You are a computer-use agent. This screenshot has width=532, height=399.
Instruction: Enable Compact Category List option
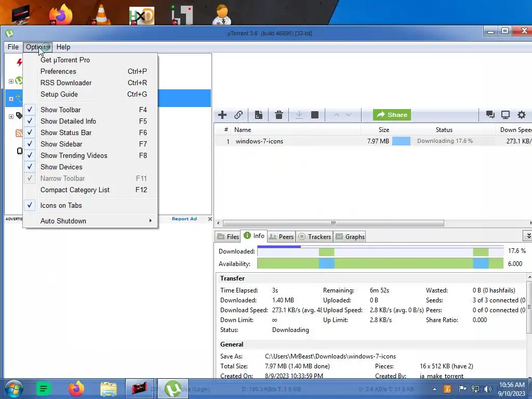90,190
